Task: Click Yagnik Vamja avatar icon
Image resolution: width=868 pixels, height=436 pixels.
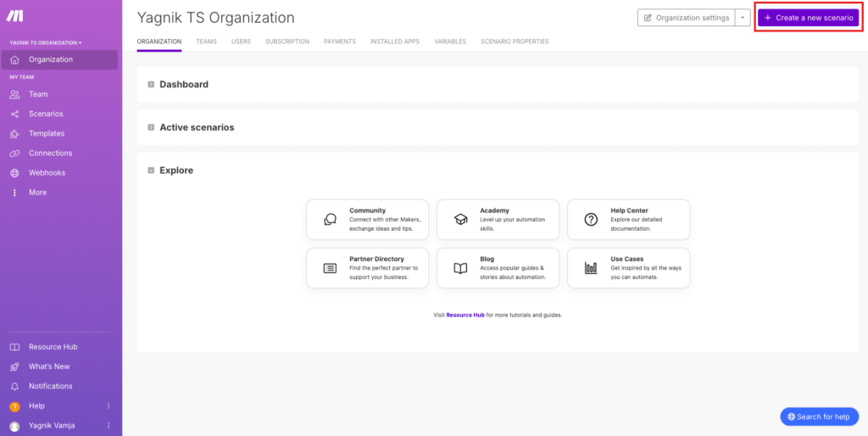Action: (15, 426)
